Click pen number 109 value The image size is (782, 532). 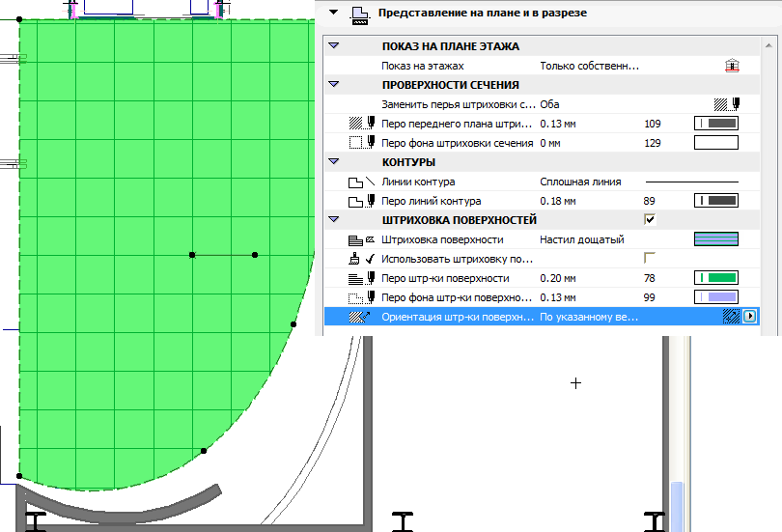point(653,124)
